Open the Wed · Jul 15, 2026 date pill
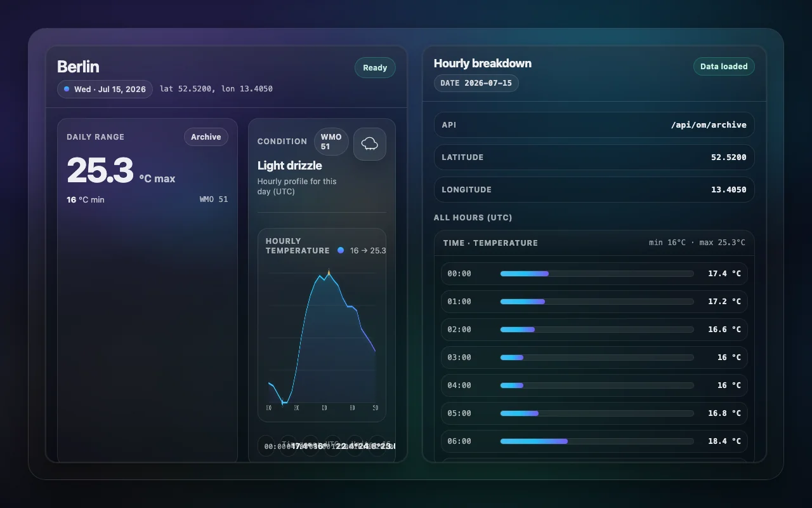 (105, 89)
